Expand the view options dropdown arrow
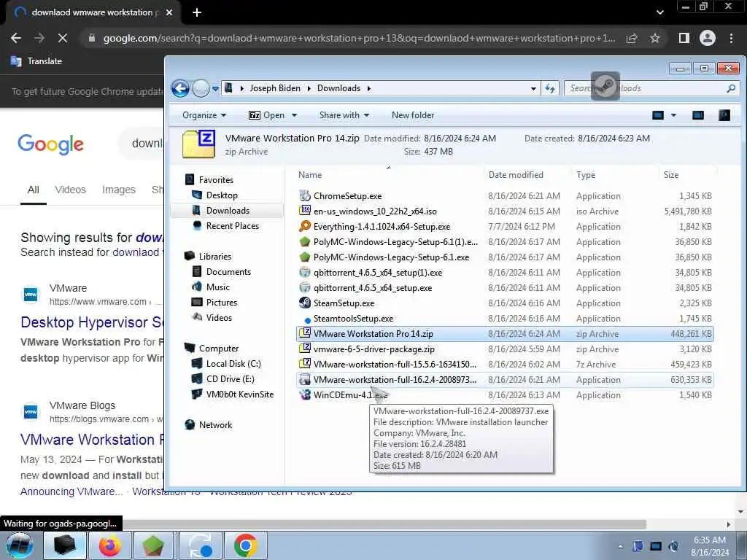747x560 pixels. point(673,115)
